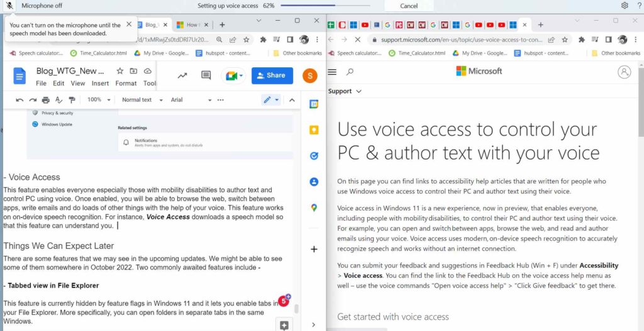The width and height of the screenshot is (644, 331).
Task: Move the document with folder icon
Action: pyautogui.click(x=133, y=71)
